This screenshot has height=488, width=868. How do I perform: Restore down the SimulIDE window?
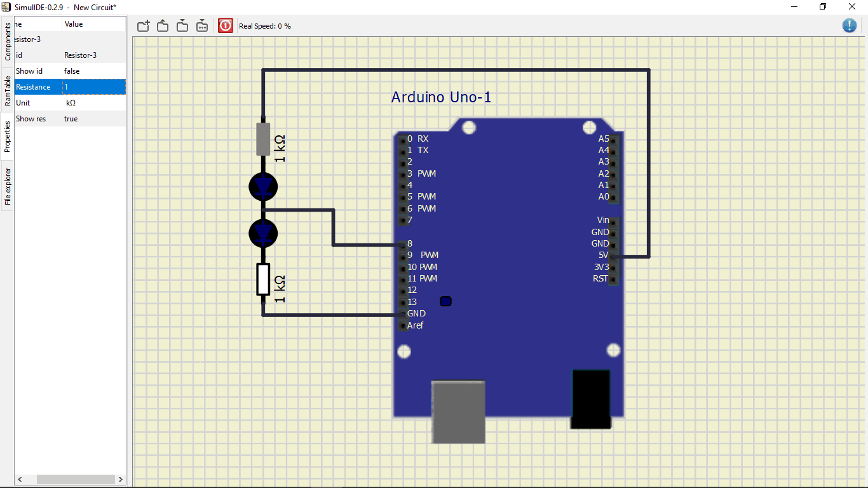823,7
